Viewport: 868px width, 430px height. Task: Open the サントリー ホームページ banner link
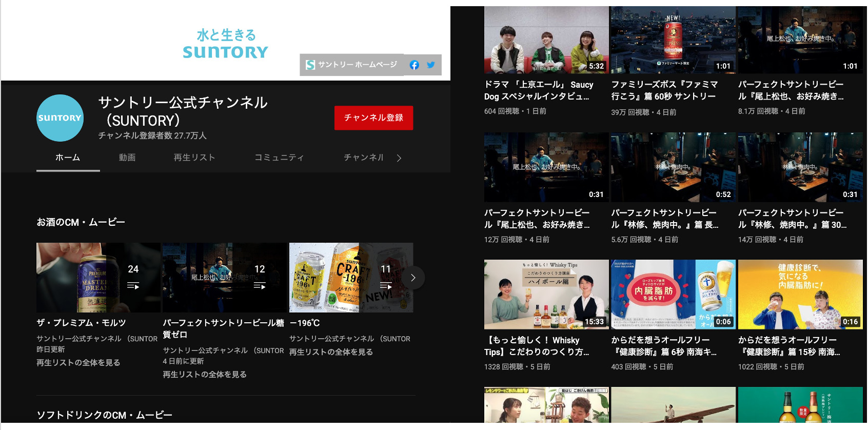coord(352,65)
